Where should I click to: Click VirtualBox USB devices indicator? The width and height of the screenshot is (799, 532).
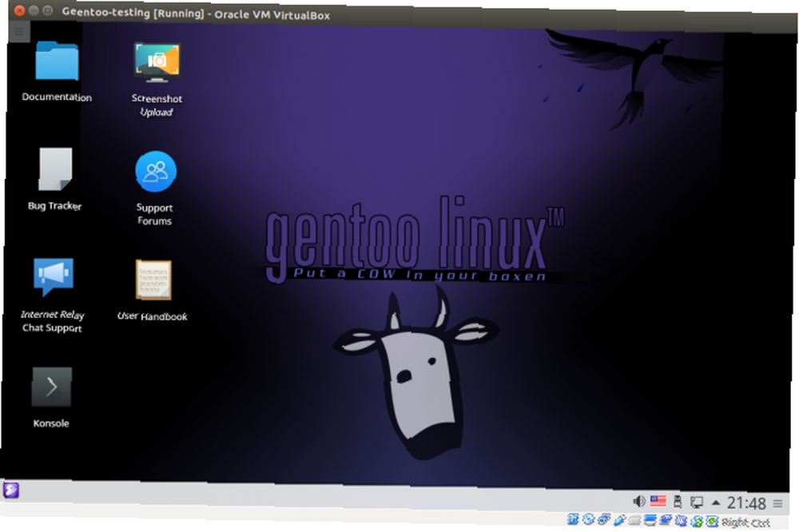click(x=620, y=520)
